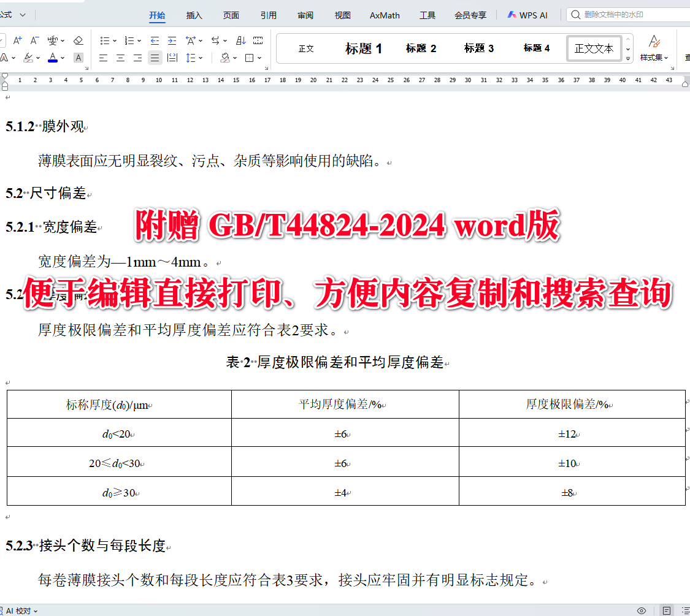Toggle justify alignment in paragraph group
The image size is (690, 616).
click(155, 57)
